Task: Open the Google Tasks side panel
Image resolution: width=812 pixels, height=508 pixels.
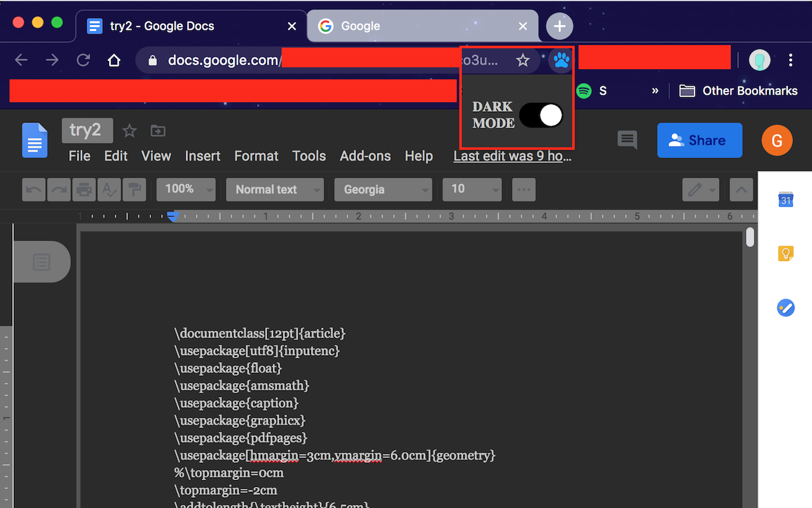Action: (x=785, y=308)
